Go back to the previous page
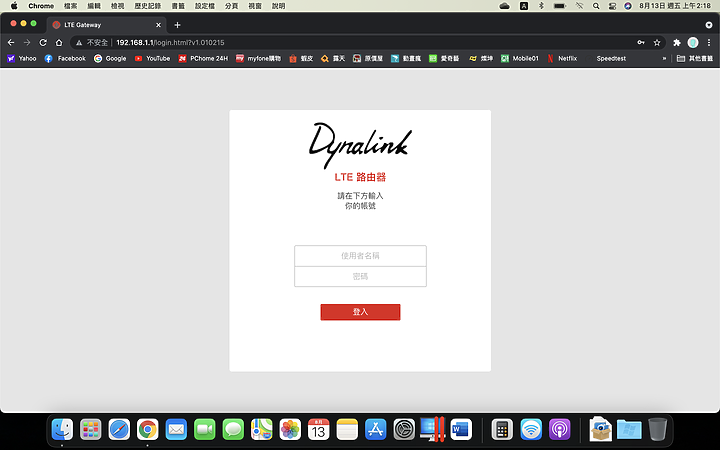 (11, 43)
